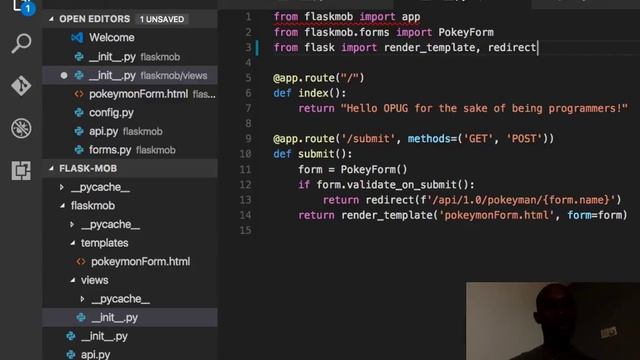Click the empty line 15 in editor
Image resolution: width=640 pixels, height=360 pixels.
click(449, 231)
